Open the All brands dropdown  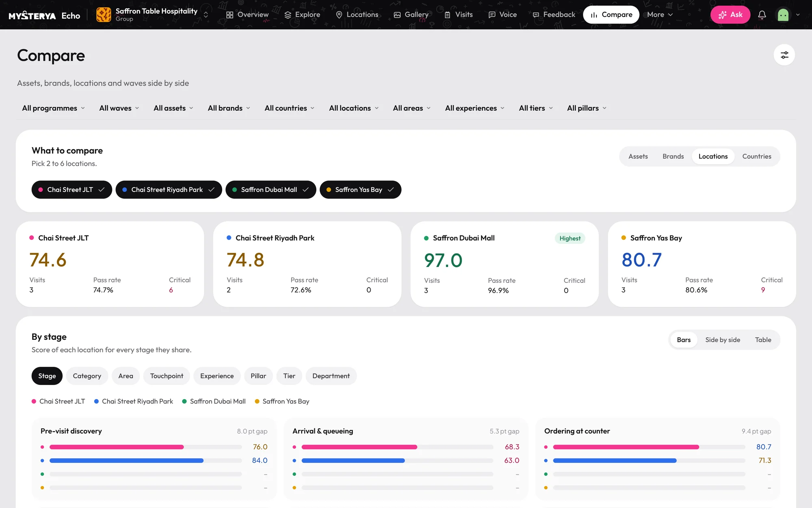[x=229, y=108]
